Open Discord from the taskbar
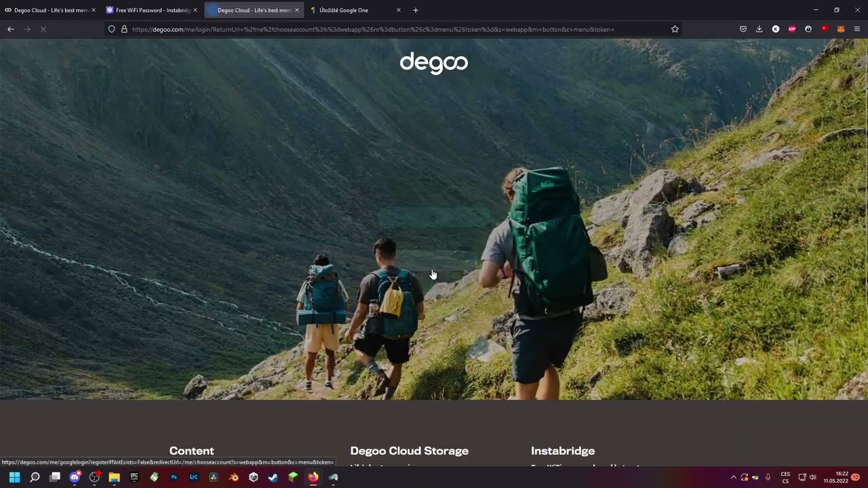Image resolution: width=868 pixels, height=488 pixels. [x=75, y=477]
